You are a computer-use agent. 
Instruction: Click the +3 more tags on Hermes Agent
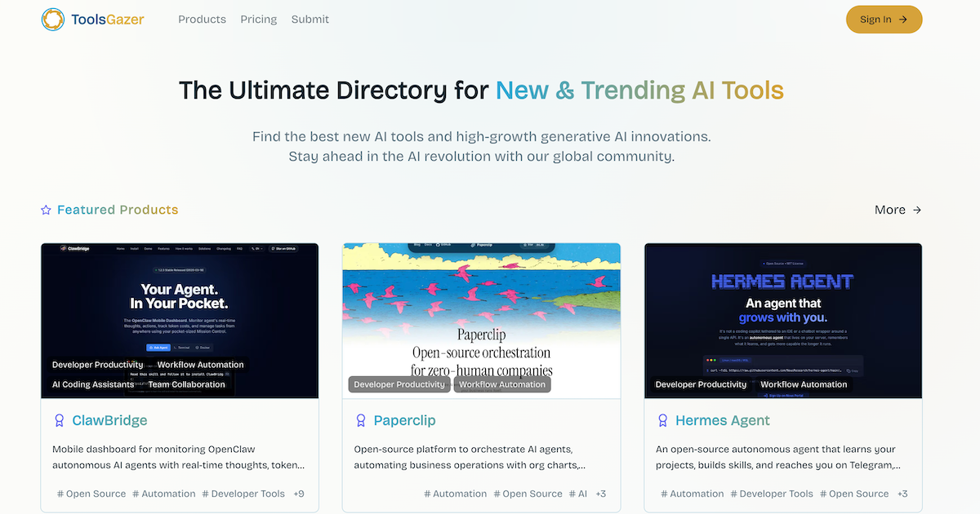point(902,494)
